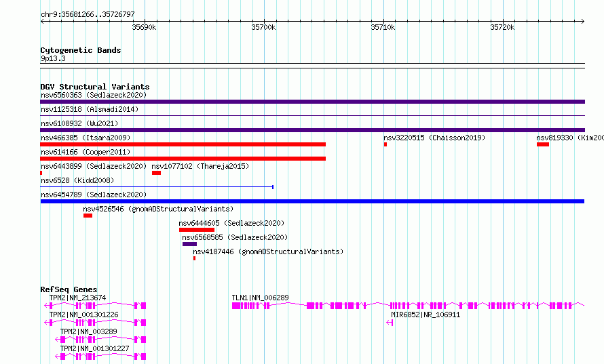Click the Cytogenetic Bands track title
This screenshot has height=364, width=604.
coord(81,50)
